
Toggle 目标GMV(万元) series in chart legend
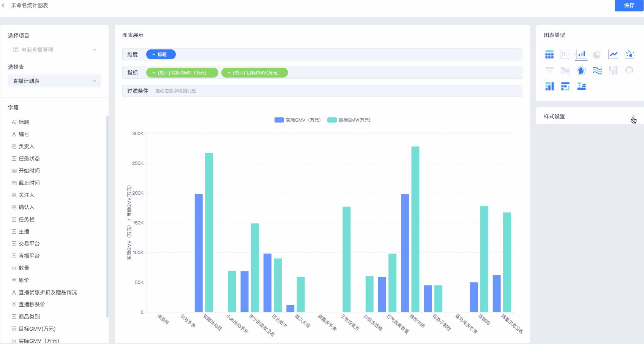[x=349, y=120]
